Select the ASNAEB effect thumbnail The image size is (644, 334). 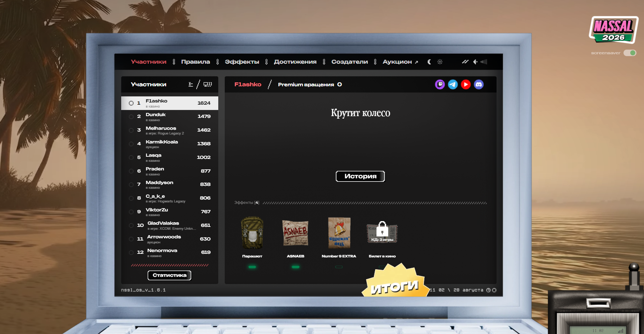pyautogui.click(x=295, y=233)
